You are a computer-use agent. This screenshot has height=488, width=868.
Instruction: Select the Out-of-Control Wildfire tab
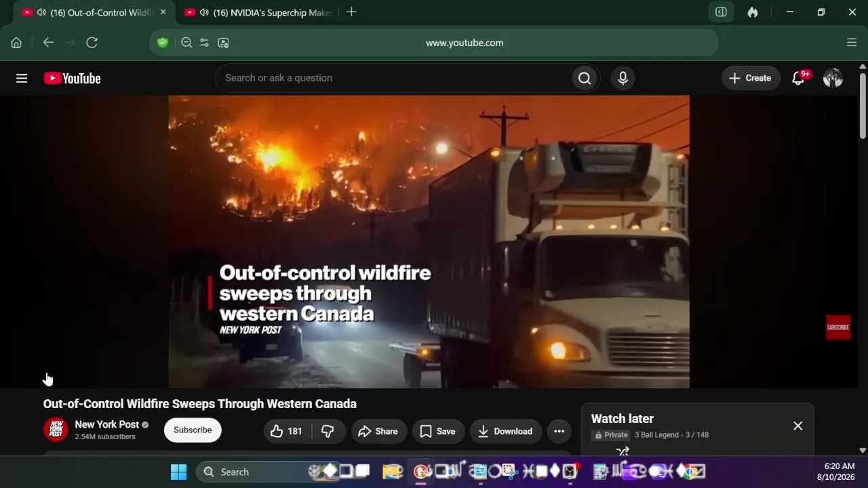tap(94, 12)
